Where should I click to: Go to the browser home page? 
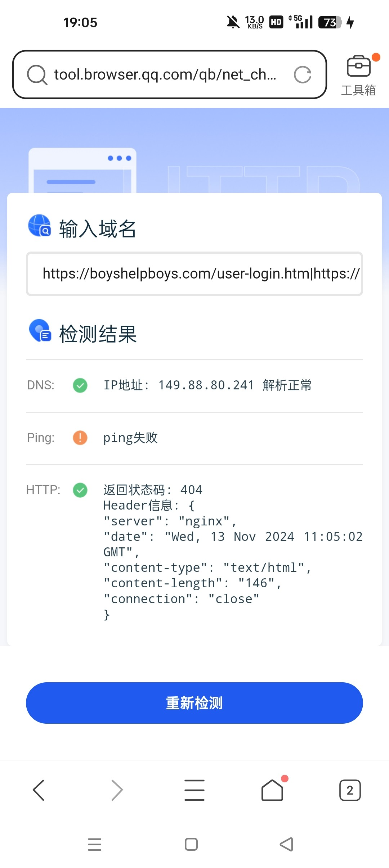point(272,790)
